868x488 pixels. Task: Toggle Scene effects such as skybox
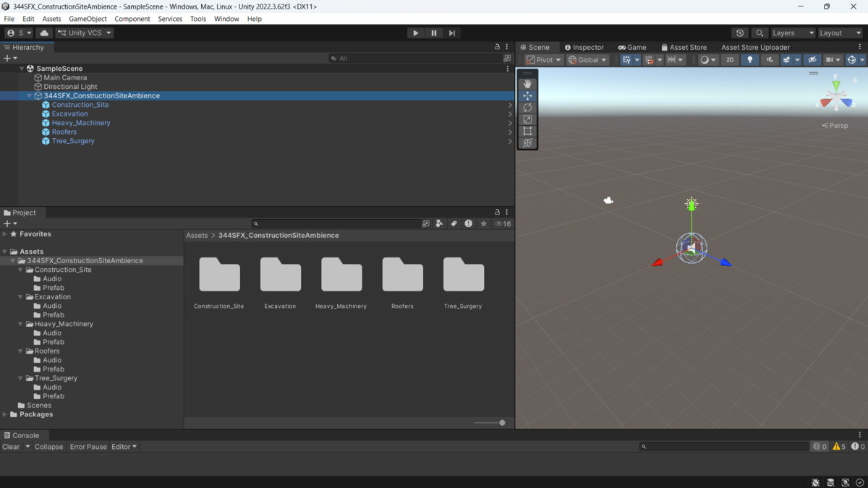786,60
